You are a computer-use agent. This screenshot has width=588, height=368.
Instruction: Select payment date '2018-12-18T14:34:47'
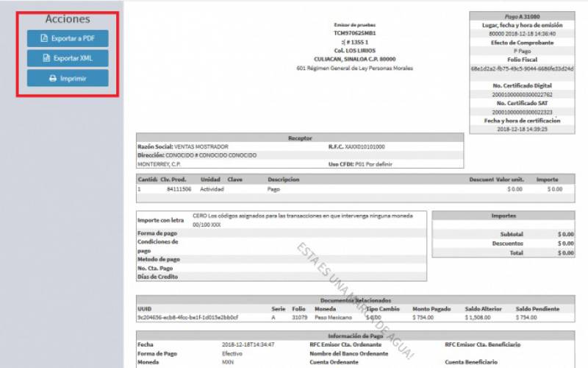click(248, 344)
